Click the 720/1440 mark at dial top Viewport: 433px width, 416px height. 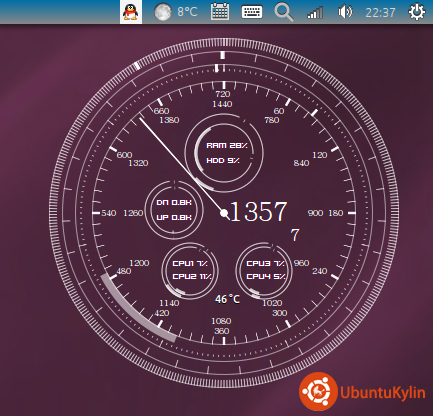(x=223, y=99)
